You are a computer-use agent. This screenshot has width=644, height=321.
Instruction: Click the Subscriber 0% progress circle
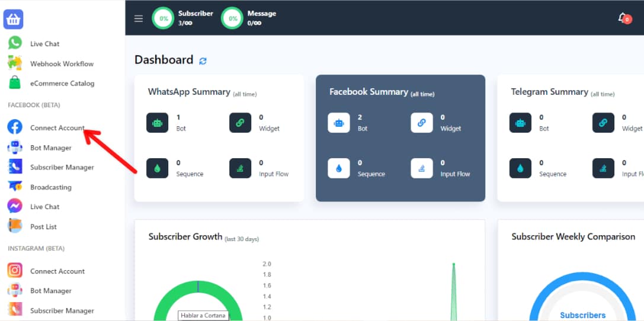pos(163,18)
